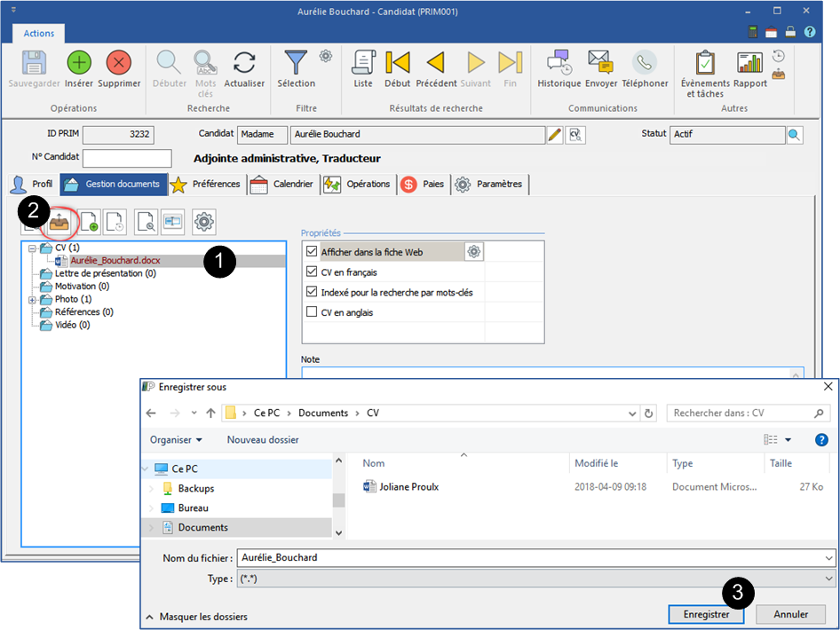Open the Organiser dropdown in the dialog

[176, 440]
